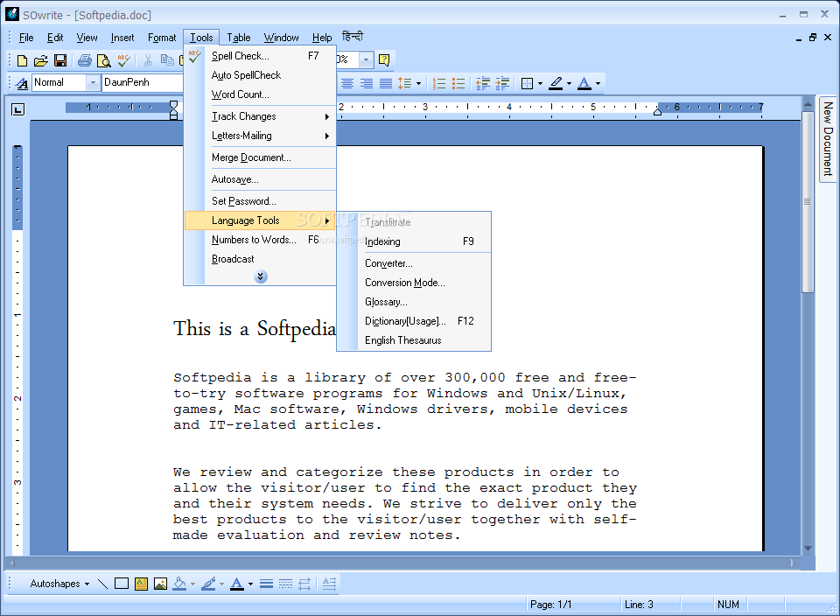Click the Fill color bucket icon
This screenshot has width=840, height=616.
click(179, 584)
